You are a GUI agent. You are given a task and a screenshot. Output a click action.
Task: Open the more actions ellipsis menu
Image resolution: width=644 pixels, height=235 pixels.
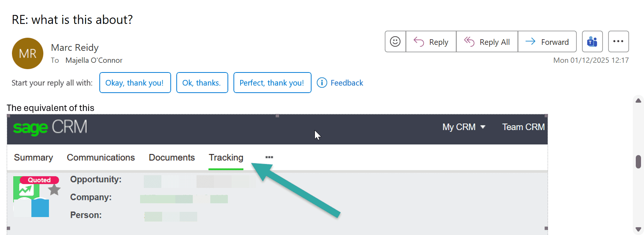point(618,41)
